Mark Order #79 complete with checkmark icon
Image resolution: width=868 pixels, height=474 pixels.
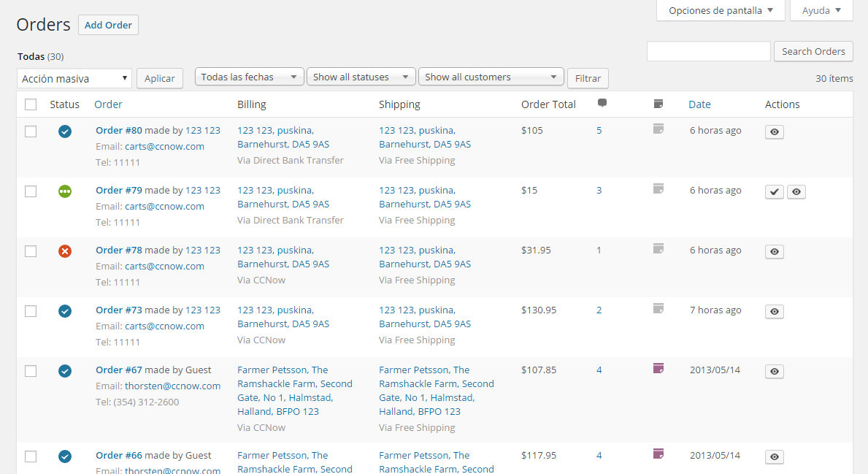pyautogui.click(x=775, y=191)
